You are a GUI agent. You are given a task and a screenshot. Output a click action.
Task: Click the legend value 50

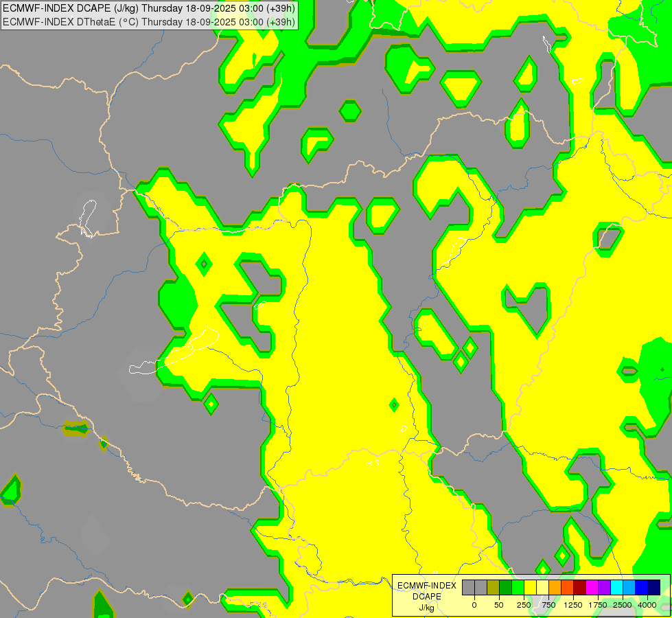499,605
